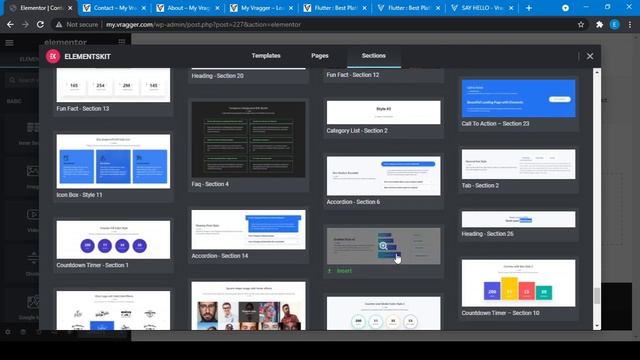Close the ElementsKit library dialog

point(590,56)
